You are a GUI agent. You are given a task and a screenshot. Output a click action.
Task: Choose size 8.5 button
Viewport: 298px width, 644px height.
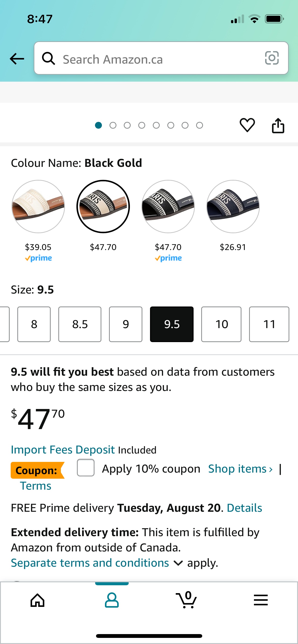(80, 324)
